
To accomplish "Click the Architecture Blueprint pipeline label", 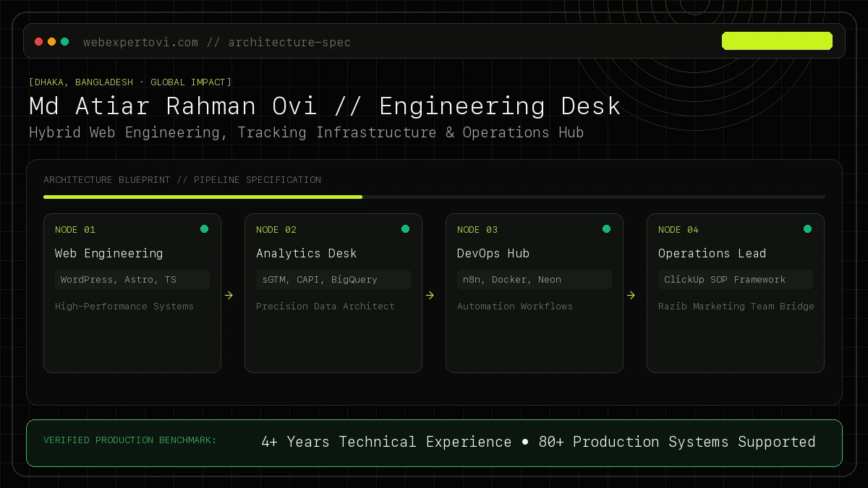I will (x=182, y=180).
